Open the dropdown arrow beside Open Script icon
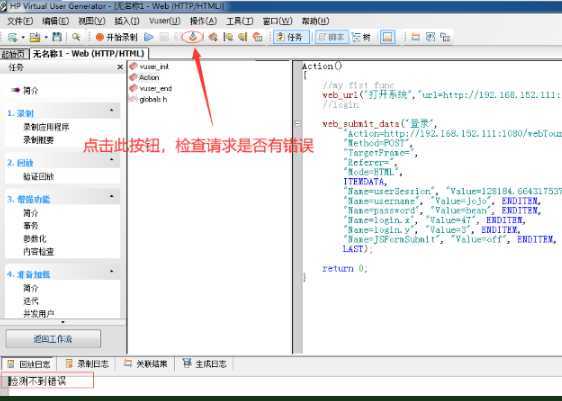Image resolution: width=562 pixels, height=401 pixels. 46,37
